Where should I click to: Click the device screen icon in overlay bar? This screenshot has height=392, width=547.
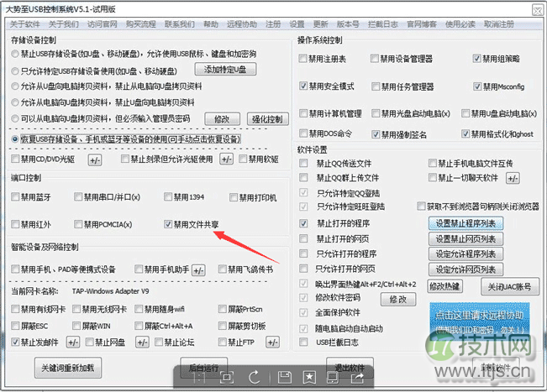click(x=333, y=378)
